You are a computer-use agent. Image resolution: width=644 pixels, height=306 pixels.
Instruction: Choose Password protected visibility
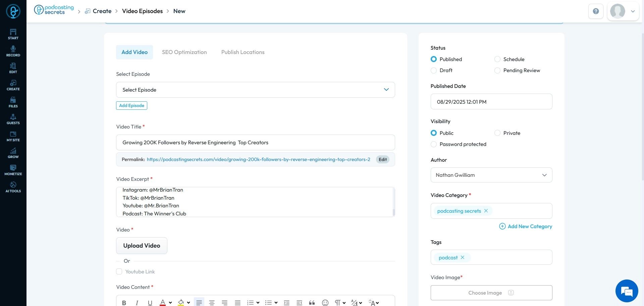pyautogui.click(x=434, y=144)
